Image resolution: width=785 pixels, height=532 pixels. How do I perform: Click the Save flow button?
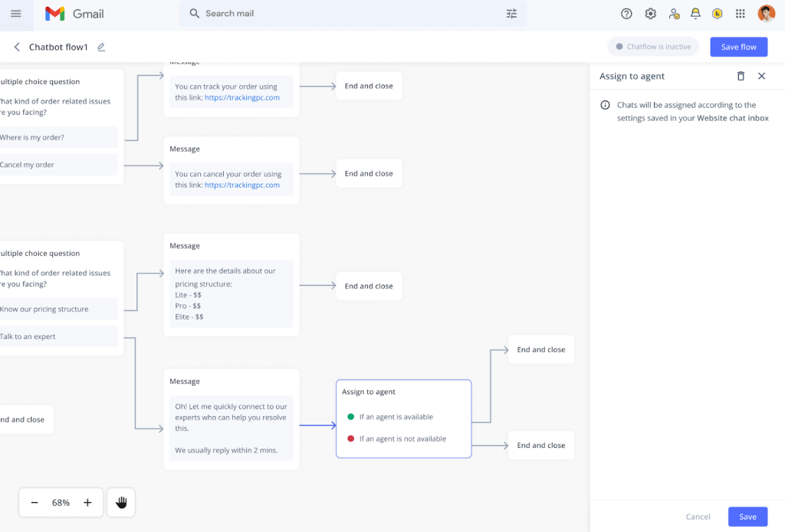pos(738,47)
